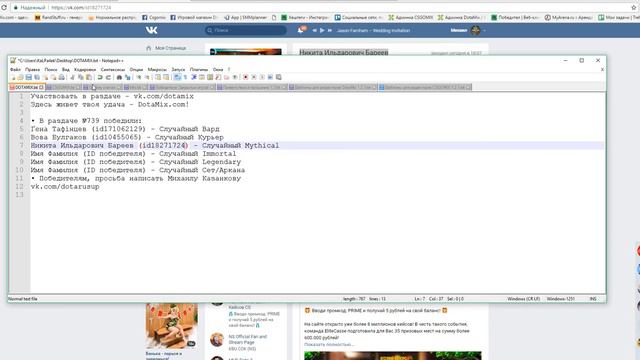Open the Кодировки menu
Image resolution: width=640 pixels, height=360 pixels.
tap(85, 69)
